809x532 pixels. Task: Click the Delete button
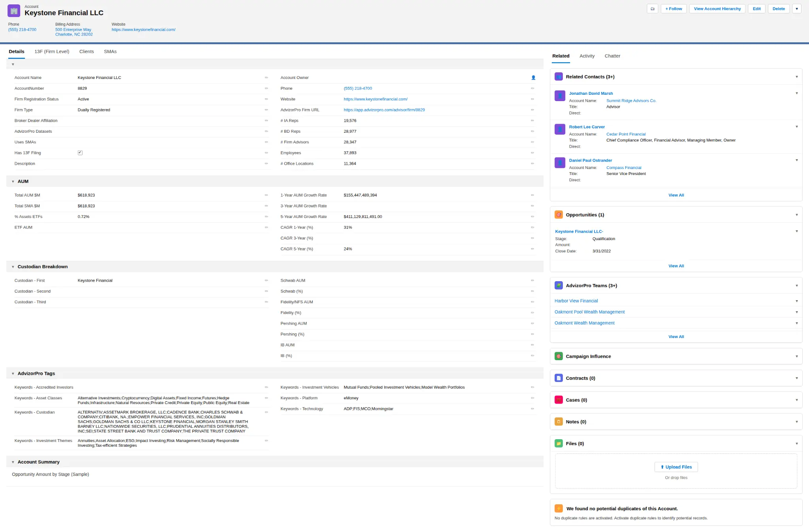click(779, 9)
